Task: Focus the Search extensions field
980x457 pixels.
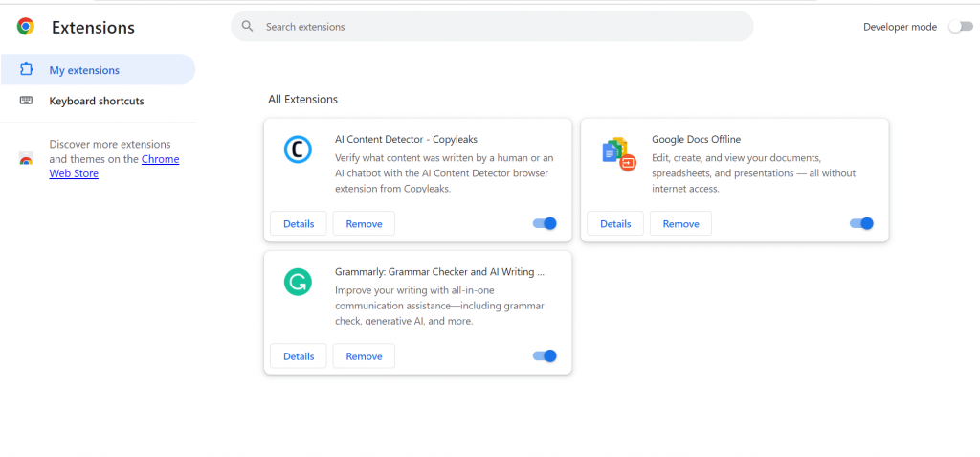Action: click(x=492, y=26)
